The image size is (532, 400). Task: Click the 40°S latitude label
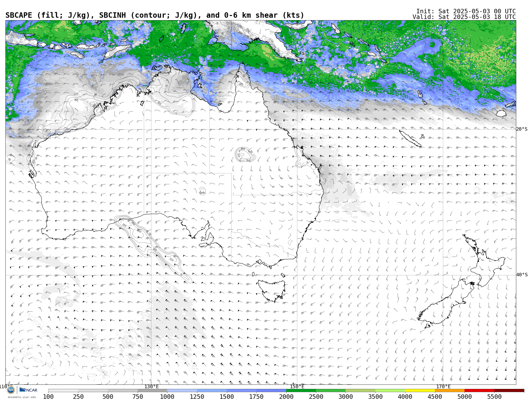(522, 275)
